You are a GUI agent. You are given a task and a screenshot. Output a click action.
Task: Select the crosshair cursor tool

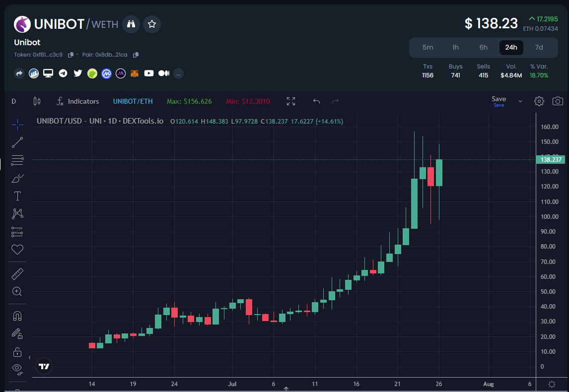pyautogui.click(x=17, y=125)
